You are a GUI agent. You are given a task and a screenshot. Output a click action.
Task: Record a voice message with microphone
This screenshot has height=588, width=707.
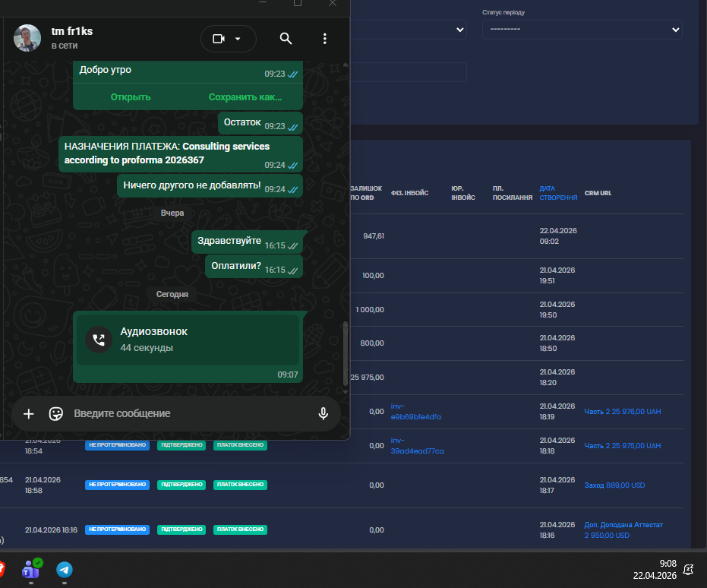point(324,413)
